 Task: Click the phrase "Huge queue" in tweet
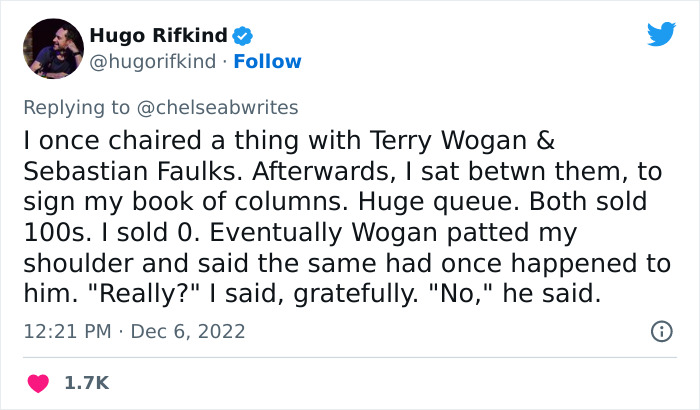[424, 202]
